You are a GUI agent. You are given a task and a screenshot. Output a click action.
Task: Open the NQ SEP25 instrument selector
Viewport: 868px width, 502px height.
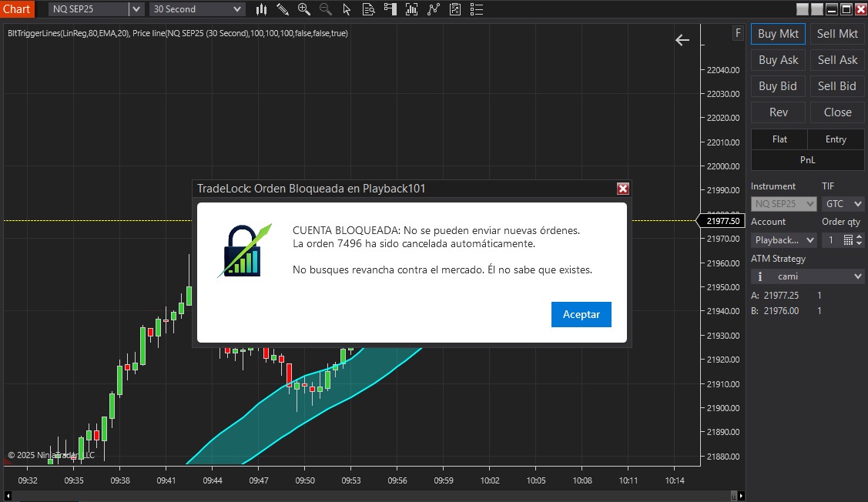89,9
